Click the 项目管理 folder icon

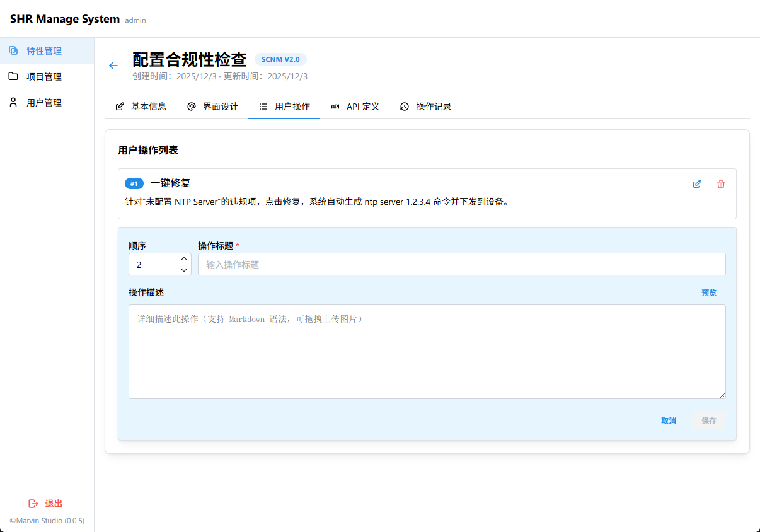click(13, 76)
